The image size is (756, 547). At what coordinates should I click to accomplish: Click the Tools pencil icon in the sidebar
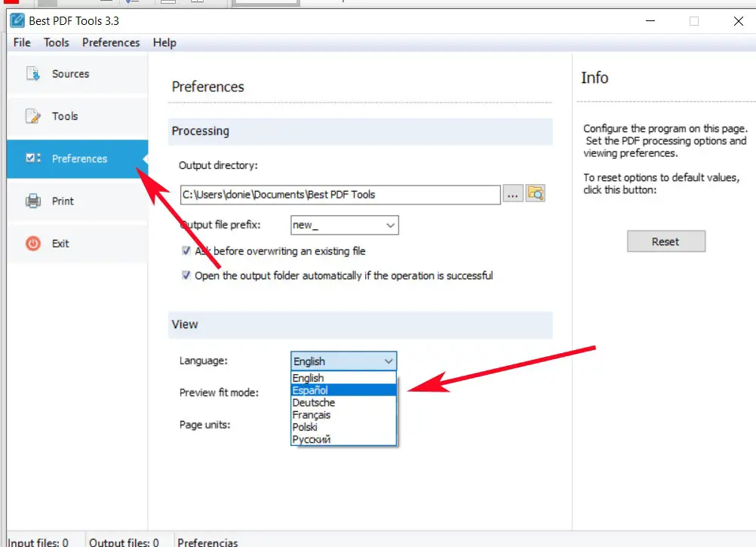pyautogui.click(x=32, y=116)
